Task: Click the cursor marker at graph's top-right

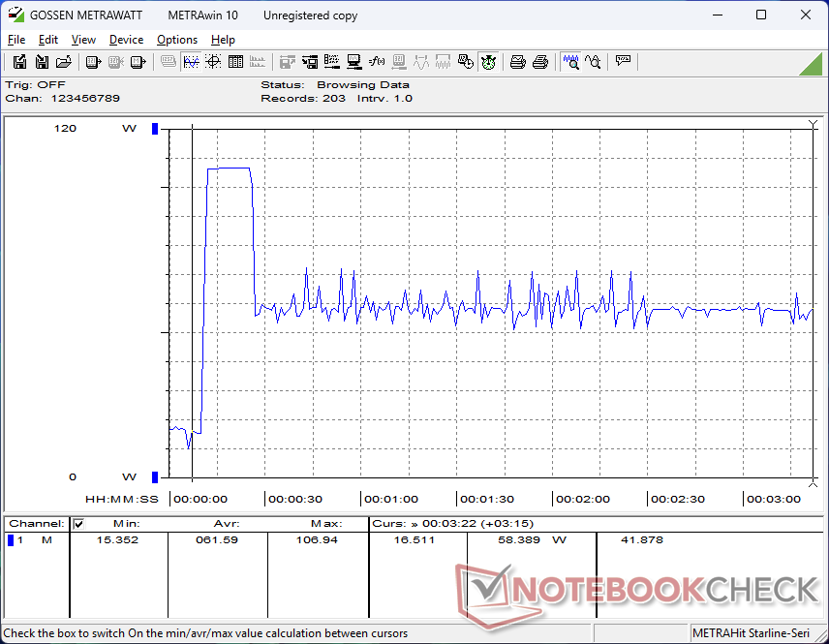Action: tap(813, 126)
